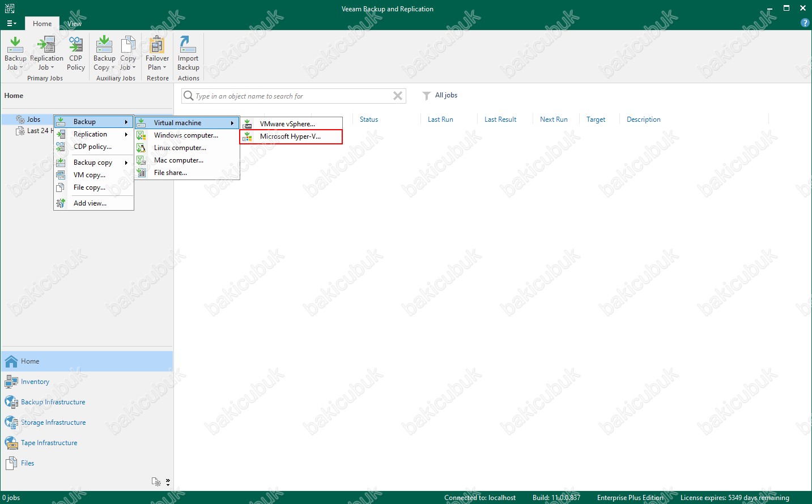This screenshot has width=812, height=504.
Task: Open the Home navigation view
Action: [x=87, y=361]
